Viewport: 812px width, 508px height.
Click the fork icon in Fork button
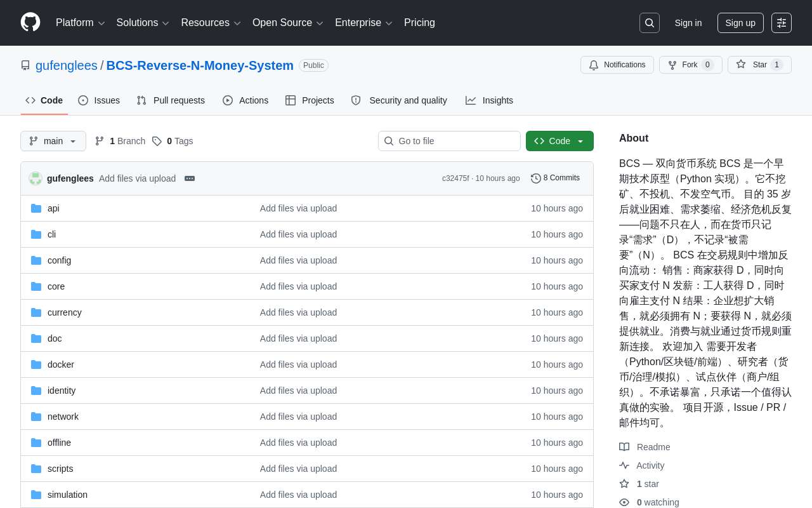[672, 65]
